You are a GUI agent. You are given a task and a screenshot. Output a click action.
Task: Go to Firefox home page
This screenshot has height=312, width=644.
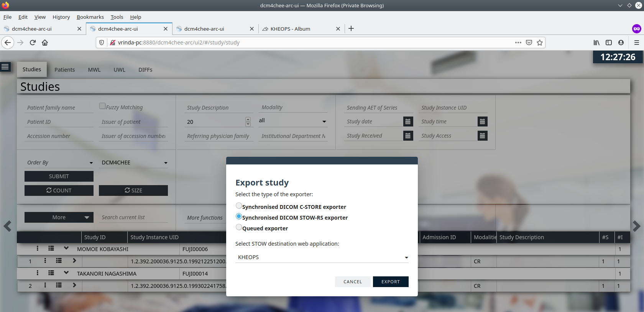pyautogui.click(x=45, y=43)
